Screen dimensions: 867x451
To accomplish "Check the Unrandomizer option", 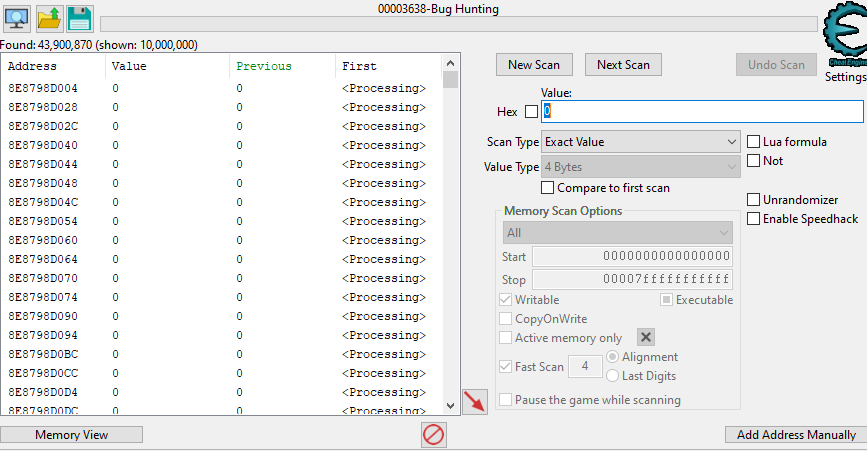I will [754, 200].
